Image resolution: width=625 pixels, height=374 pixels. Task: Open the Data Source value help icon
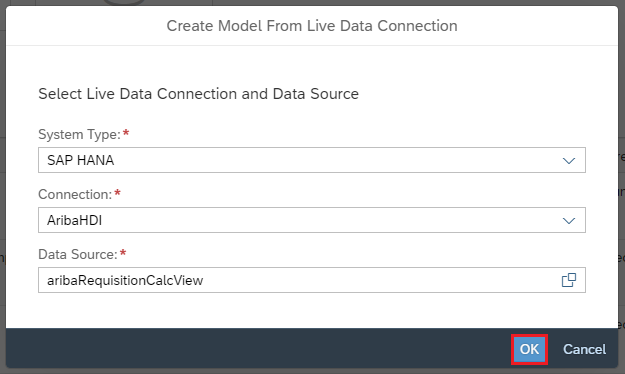point(569,280)
